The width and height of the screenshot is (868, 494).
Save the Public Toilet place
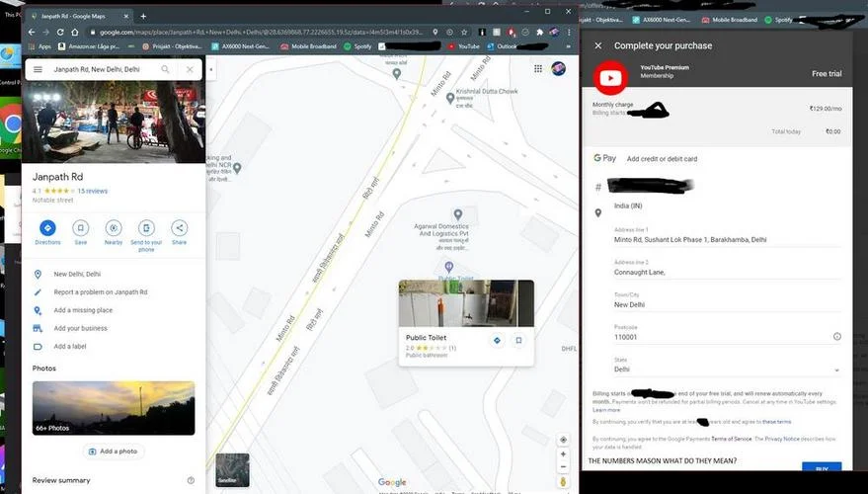tap(518, 341)
